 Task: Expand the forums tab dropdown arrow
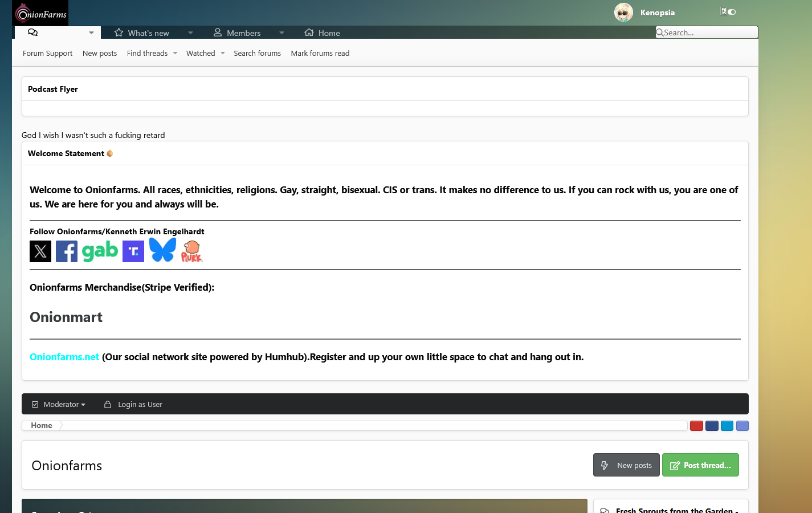point(91,33)
